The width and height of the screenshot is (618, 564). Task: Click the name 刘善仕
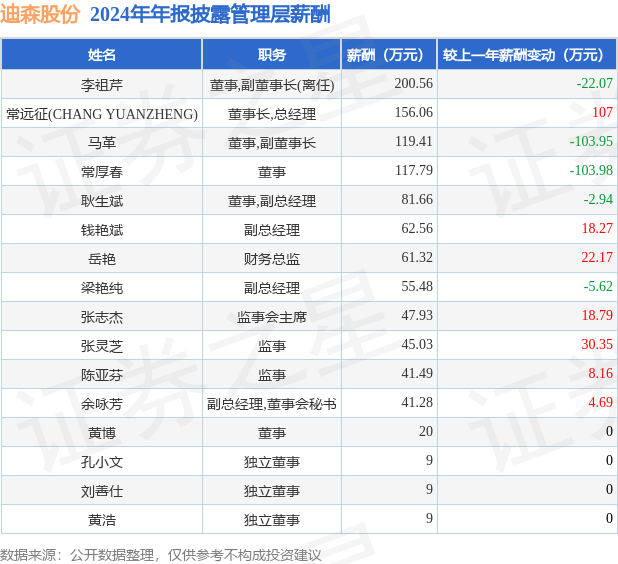click(102, 491)
